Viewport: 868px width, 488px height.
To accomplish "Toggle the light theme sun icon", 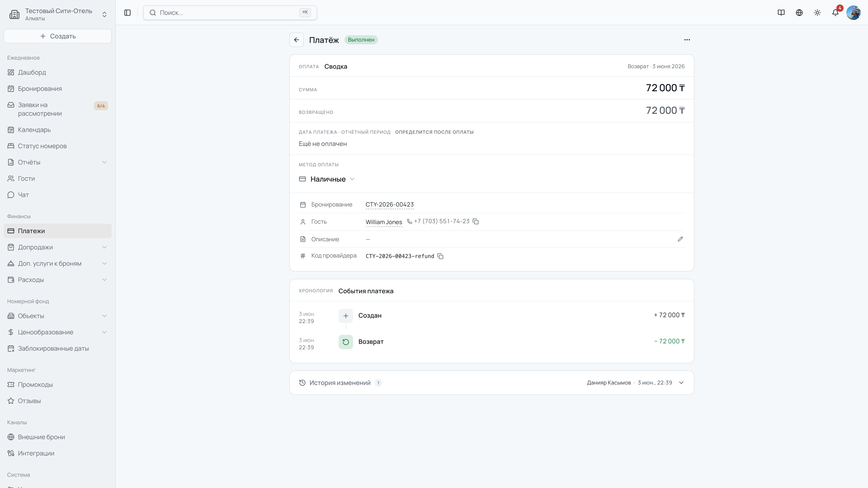I will (817, 12).
